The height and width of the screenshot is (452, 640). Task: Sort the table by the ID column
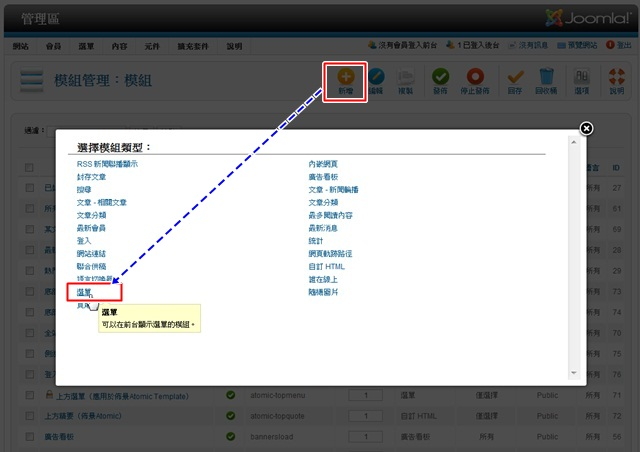click(x=616, y=167)
